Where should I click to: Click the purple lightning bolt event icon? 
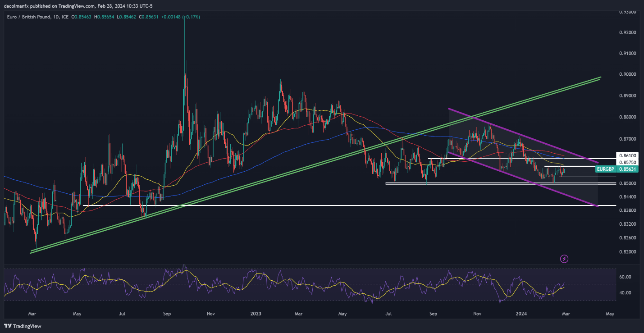(x=564, y=259)
